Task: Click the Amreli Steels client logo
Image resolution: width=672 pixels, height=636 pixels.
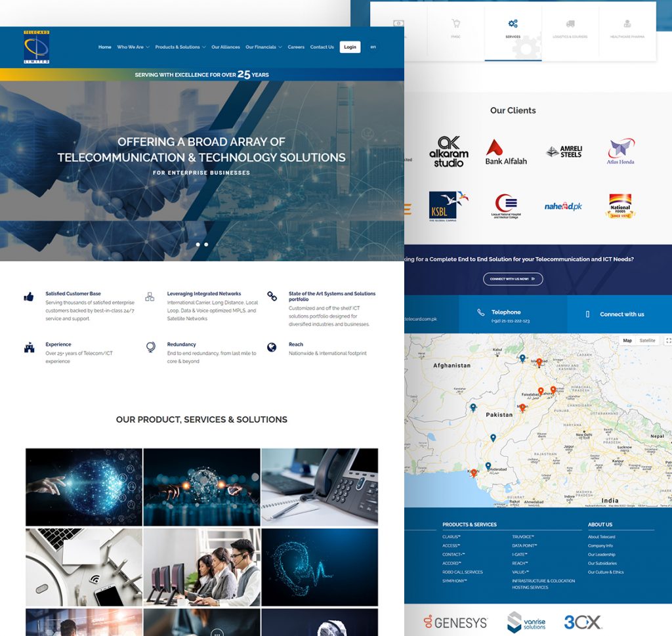Action: (x=564, y=151)
